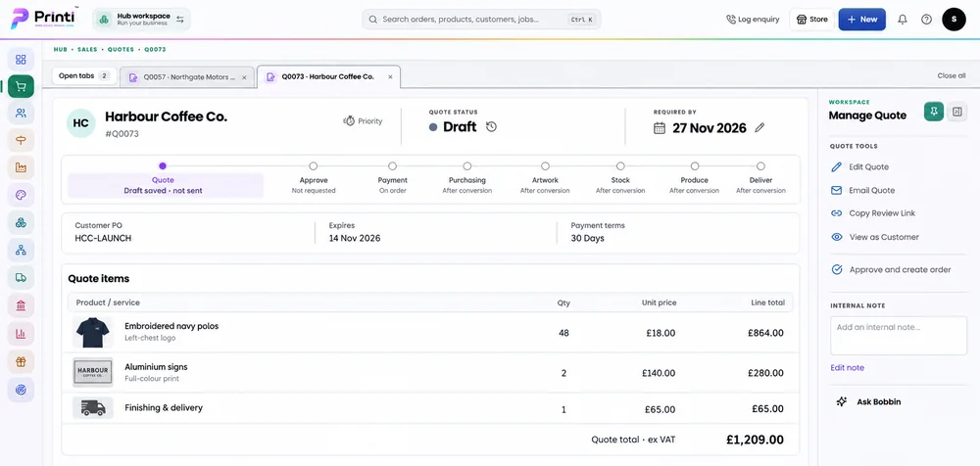
Task: Click View as Customer
Action: click(874, 237)
